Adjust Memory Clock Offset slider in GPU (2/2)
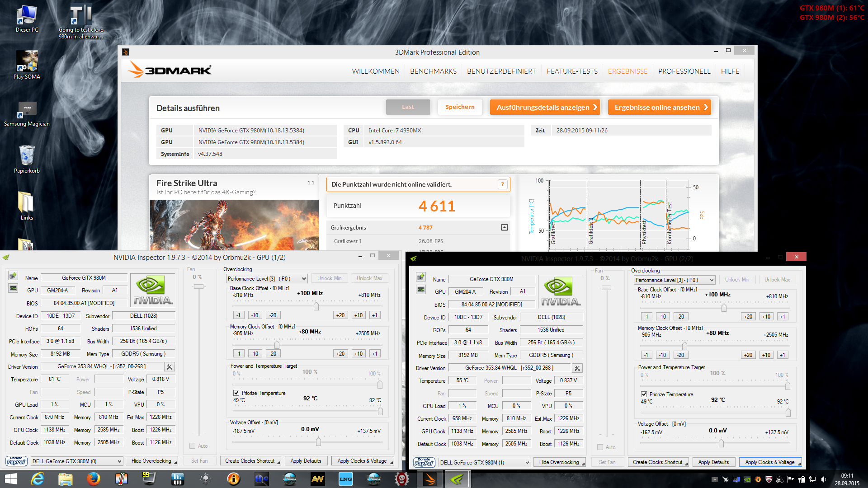 pos(684,346)
